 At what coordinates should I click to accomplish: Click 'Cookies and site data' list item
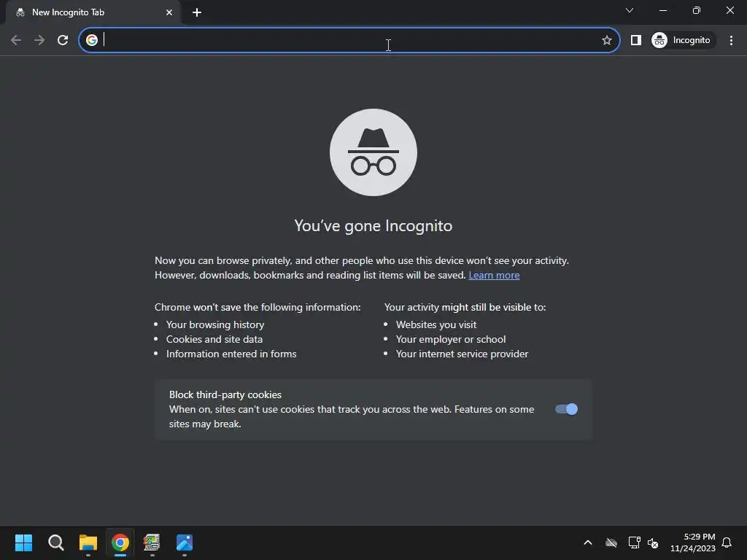pos(214,339)
